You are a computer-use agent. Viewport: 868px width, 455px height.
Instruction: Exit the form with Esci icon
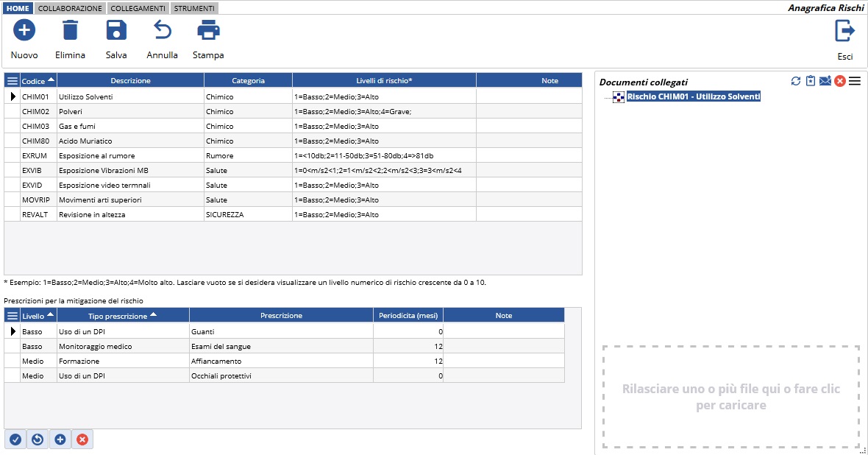click(x=845, y=31)
